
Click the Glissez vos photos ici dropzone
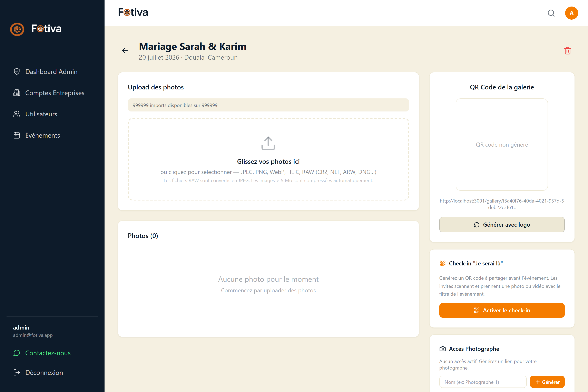point(268,159)
